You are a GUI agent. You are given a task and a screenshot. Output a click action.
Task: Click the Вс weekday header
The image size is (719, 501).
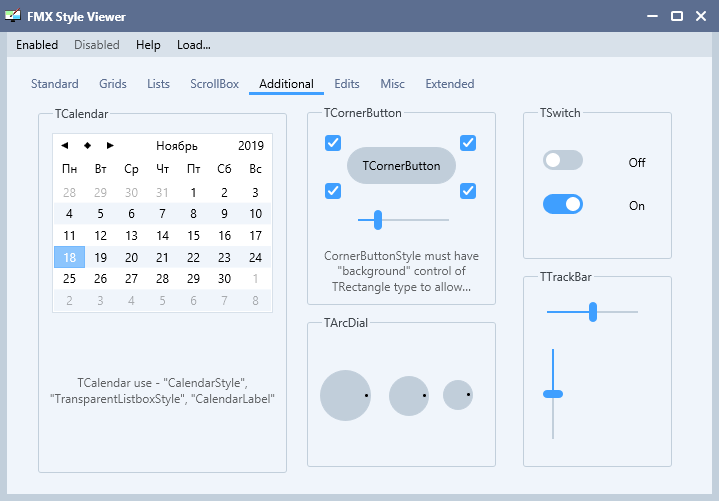(x=255, y=169)
